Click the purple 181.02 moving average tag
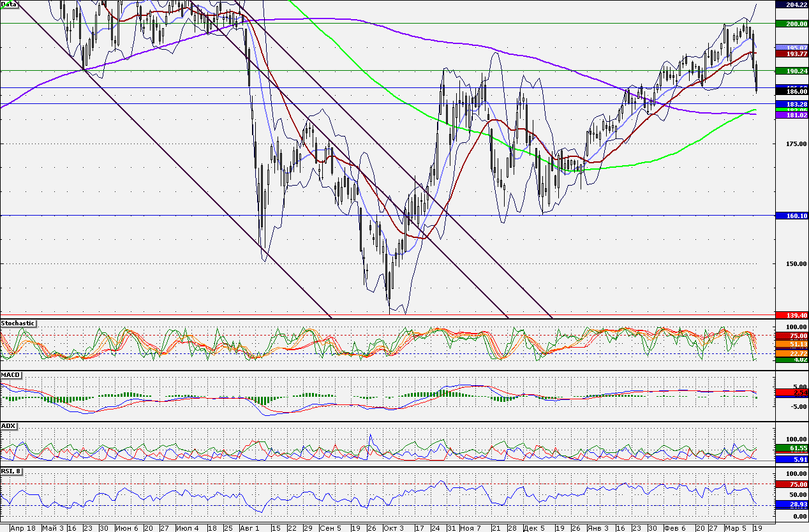Screen dimensions: 809x532 791,115
